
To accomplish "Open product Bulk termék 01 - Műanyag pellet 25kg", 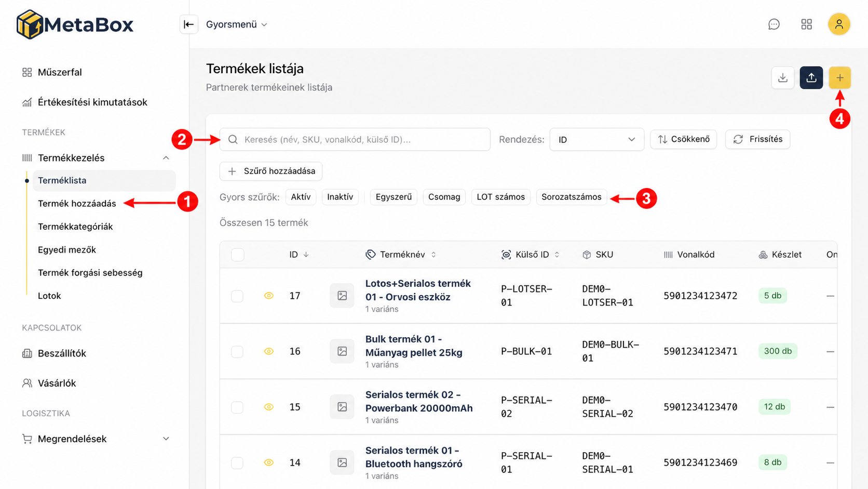I will (414, 346).
